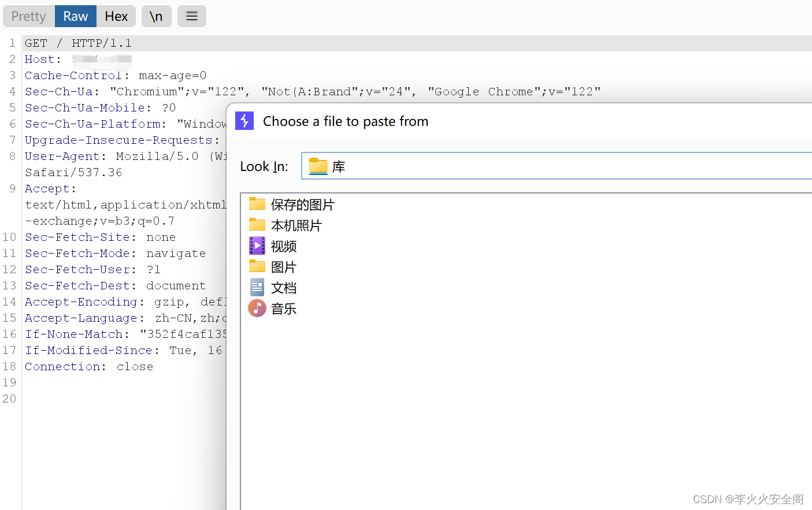
Task: Click the 文档 documents library icon
Action: 257,287
